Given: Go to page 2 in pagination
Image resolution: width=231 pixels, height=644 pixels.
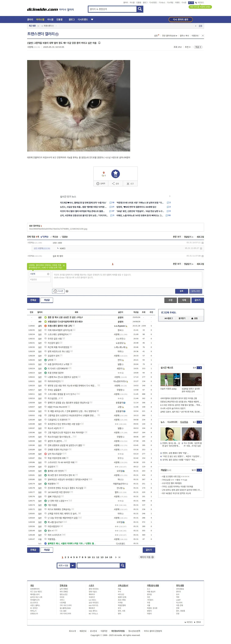Looking at the screenshot, I should coord(65,557).
